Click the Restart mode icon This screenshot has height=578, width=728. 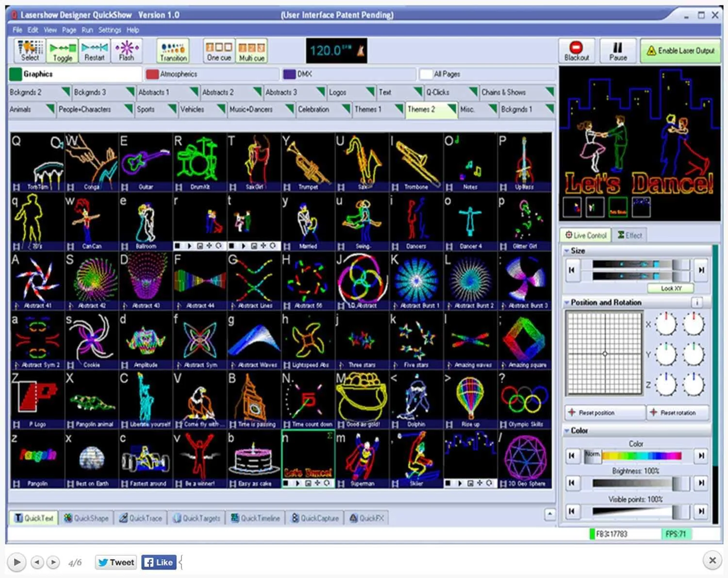(x=94, y=51)
